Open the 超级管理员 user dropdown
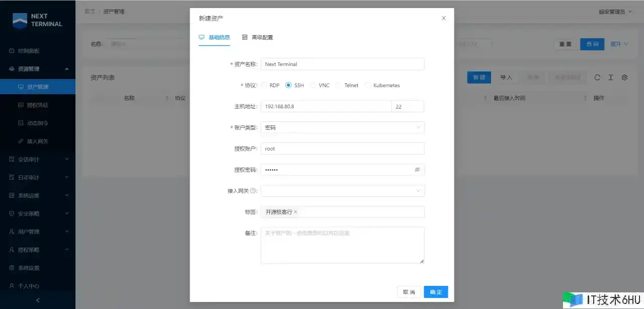The image size is (644, 309). 615,12
